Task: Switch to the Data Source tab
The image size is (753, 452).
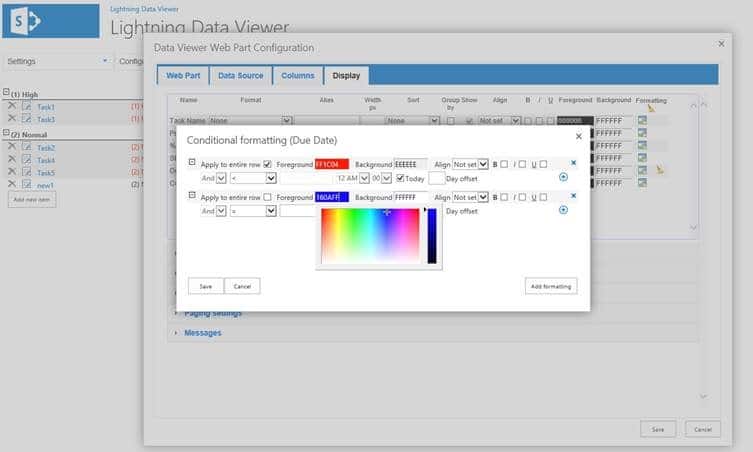Action: coord(241,75)
